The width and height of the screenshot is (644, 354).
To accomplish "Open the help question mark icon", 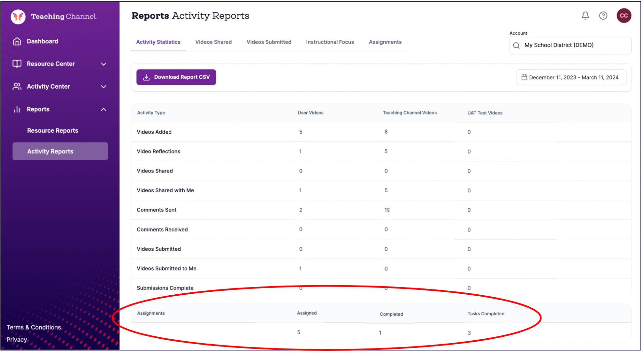I will click(x=603, y=15).
